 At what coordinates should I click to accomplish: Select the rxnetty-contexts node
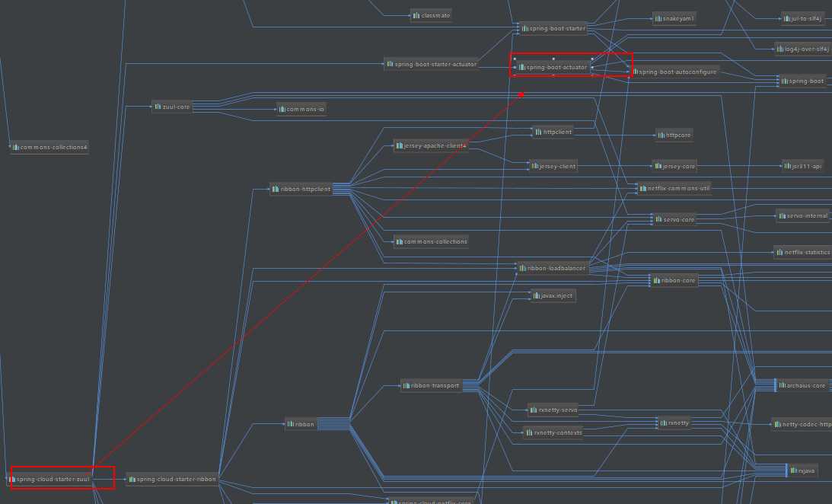click(x=553, y=432)
